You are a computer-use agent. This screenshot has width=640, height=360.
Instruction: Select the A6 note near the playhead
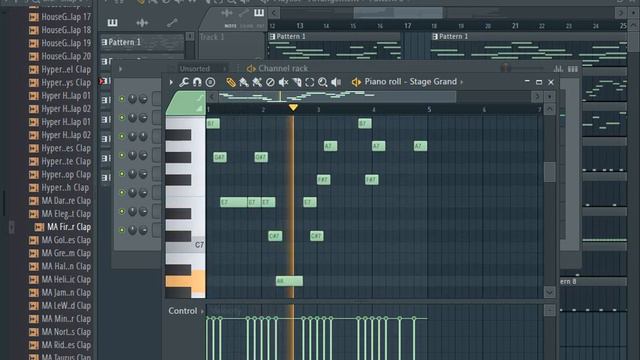tap(289, 281)
